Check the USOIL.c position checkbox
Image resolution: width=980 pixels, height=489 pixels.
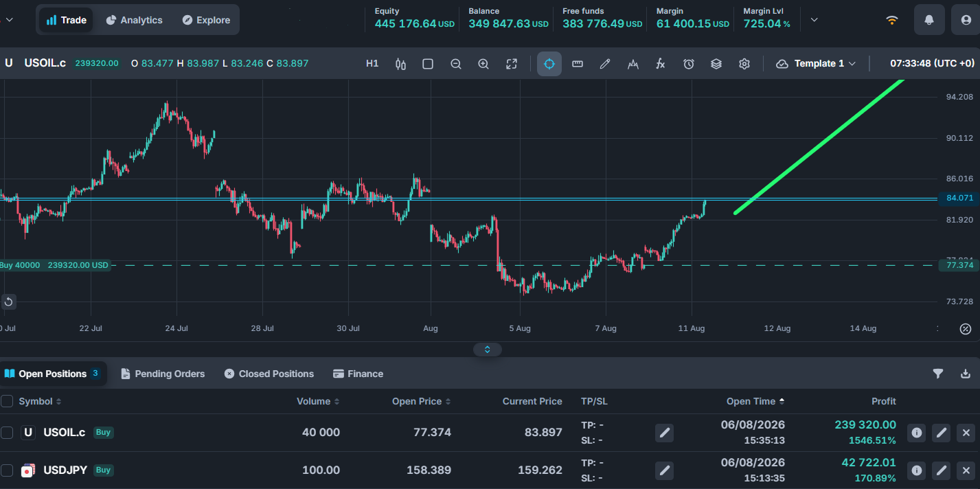7,433
